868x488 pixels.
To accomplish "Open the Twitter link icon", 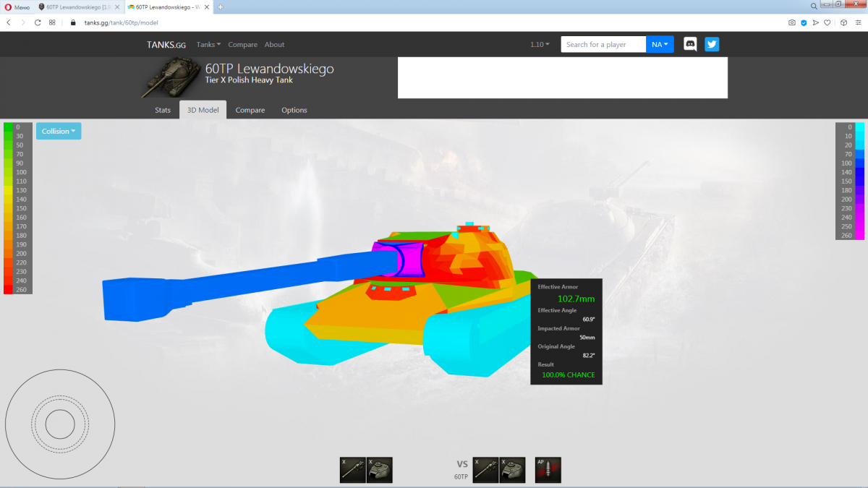I will pyautogui.click(x=712, y=44).
